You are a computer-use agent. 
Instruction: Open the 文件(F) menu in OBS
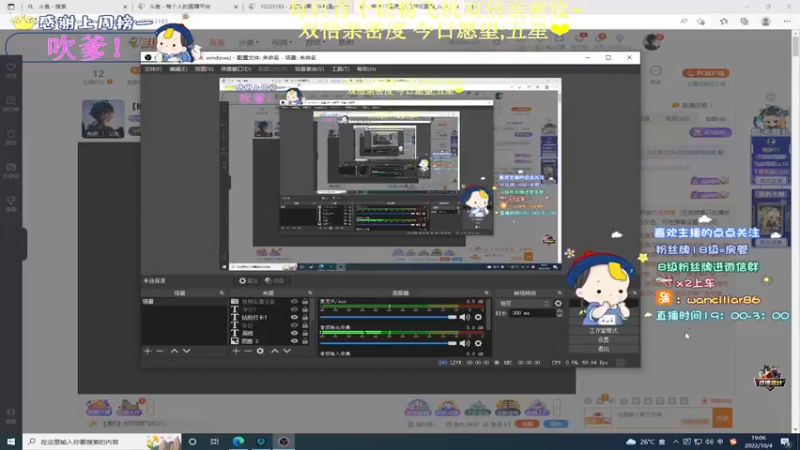(153, 69)
